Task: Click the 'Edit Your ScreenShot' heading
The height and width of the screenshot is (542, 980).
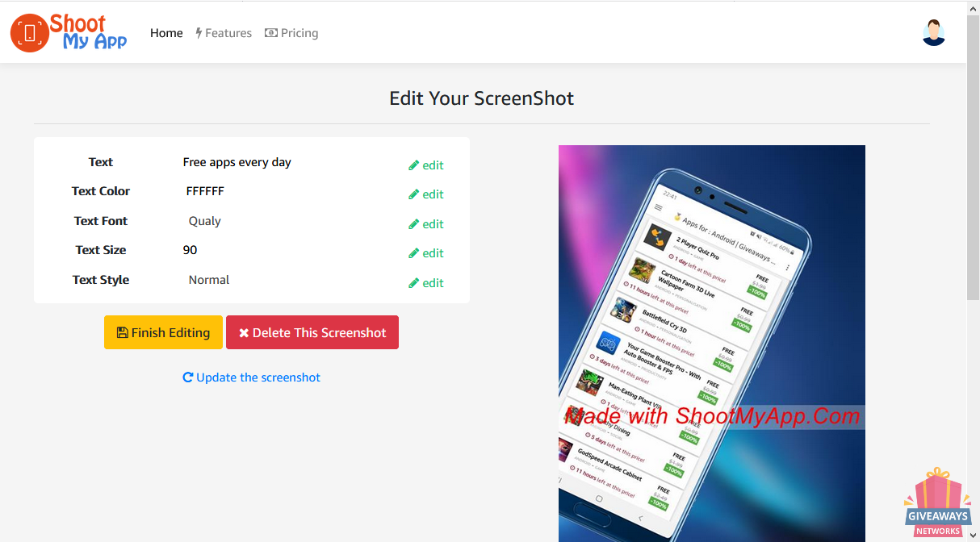Action: (482, 98)
